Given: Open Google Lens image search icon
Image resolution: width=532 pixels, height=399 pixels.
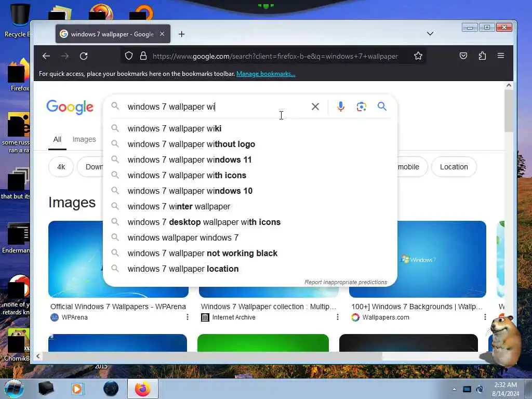Looking at the screenshot, I should (x=362, y=107).
